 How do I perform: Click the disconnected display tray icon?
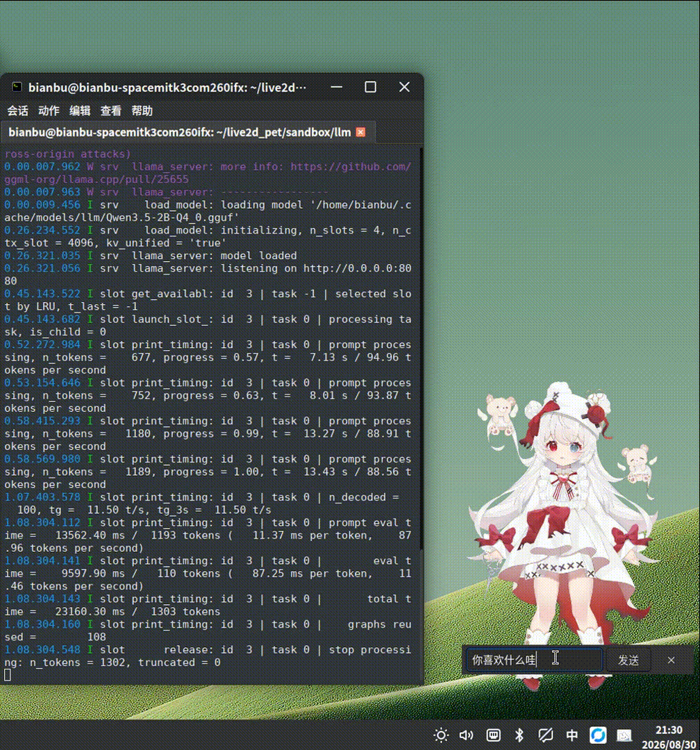tap(545, 735)
